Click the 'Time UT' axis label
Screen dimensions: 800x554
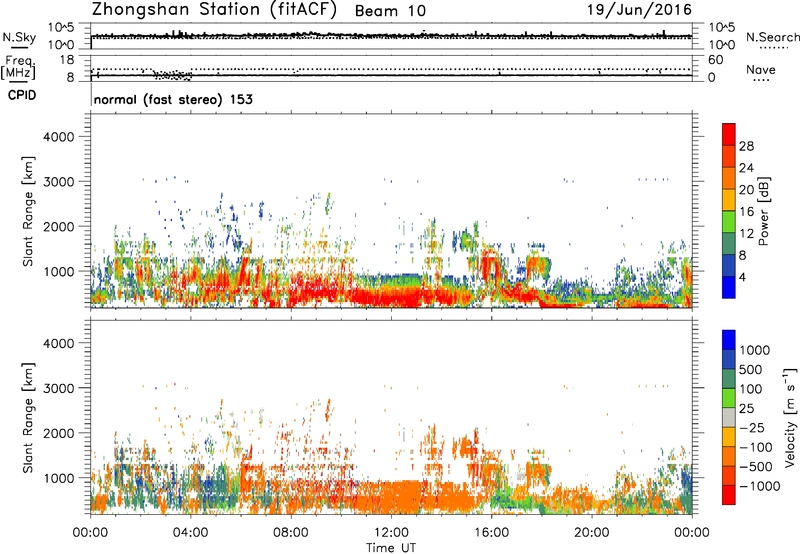click(x=391, y=548)
